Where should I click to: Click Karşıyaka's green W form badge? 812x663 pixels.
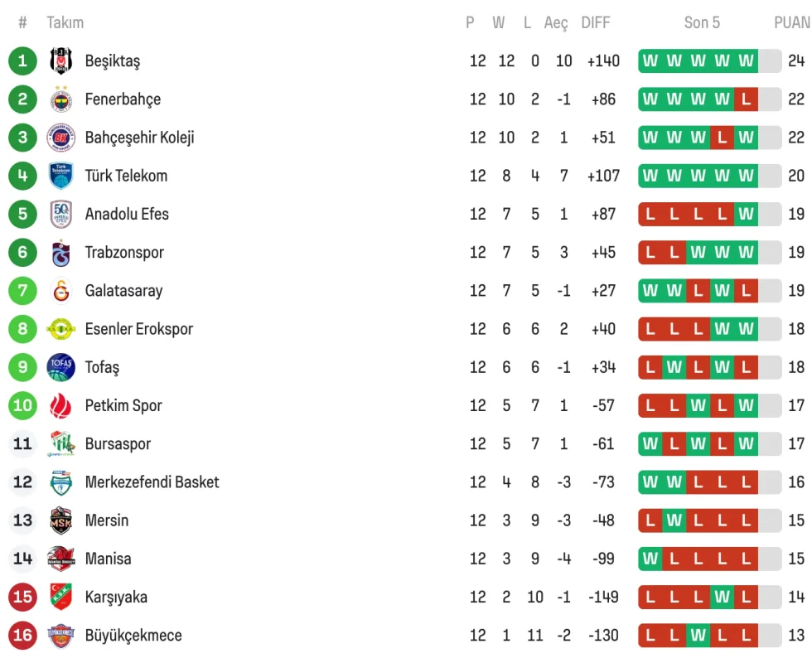pos(723,597)
